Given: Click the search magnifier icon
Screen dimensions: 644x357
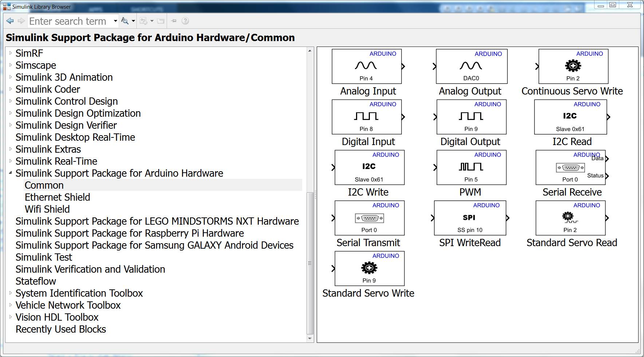Looking at the screenshot, I should click(x=125, y=21).
